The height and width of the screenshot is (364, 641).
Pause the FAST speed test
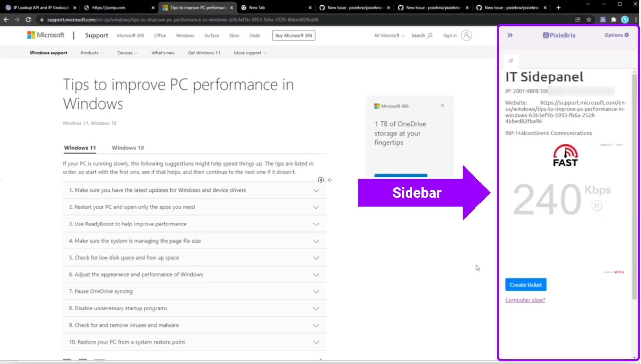(597, 205)
